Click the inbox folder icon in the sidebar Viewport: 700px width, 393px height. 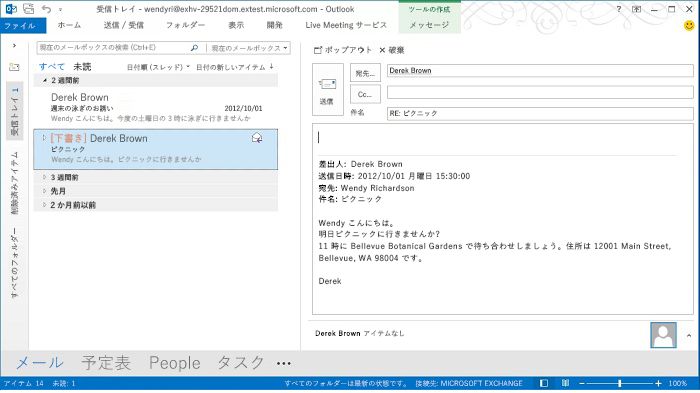pyautogui.click(x=14, y=67)
